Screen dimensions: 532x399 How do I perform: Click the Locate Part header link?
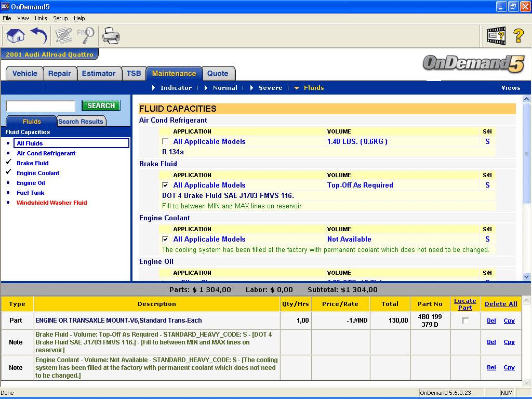click(x=465, y=304)
